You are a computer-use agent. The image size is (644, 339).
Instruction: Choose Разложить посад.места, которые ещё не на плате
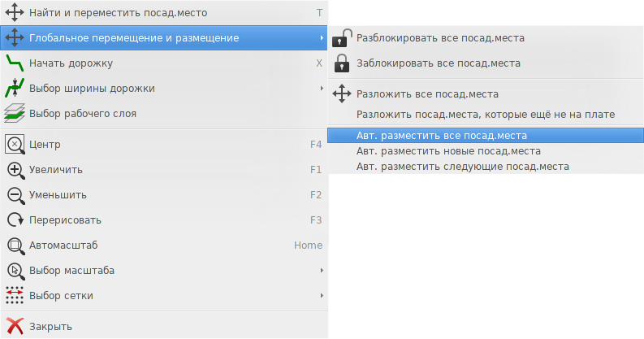(486, 115)
